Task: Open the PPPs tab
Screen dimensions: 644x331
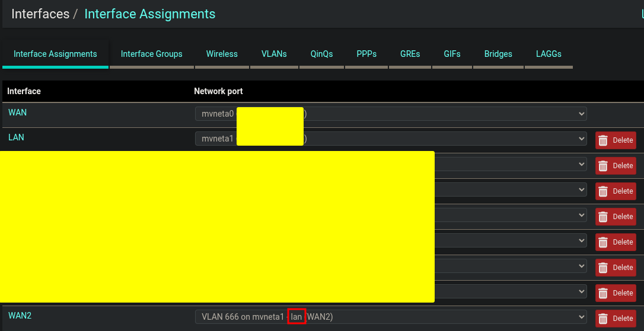Action: point(366,54)
